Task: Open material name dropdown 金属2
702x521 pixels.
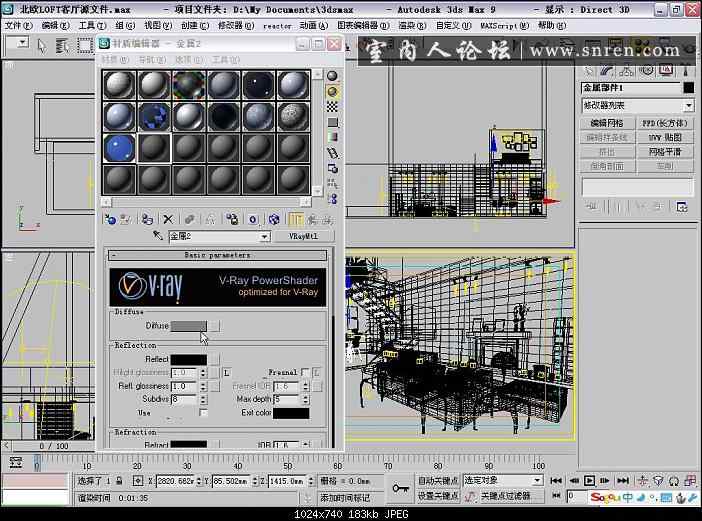Action: coord(265,236)
